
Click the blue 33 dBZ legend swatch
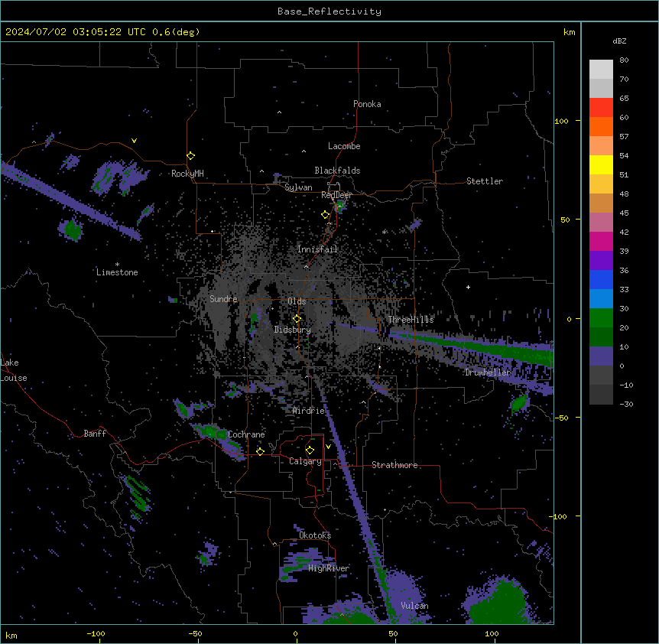(601, 279)
